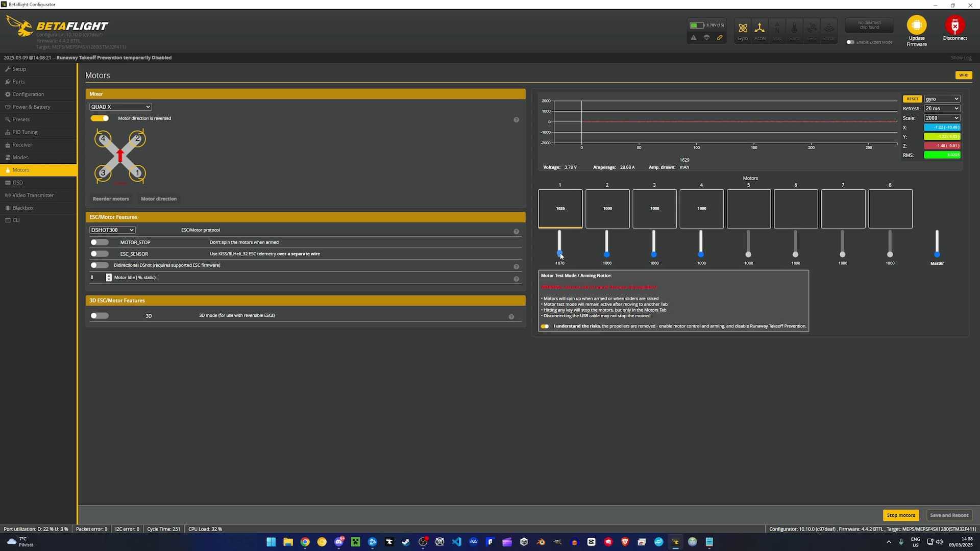Toggle the I understand the risks switch

click(x=545, y=327)
